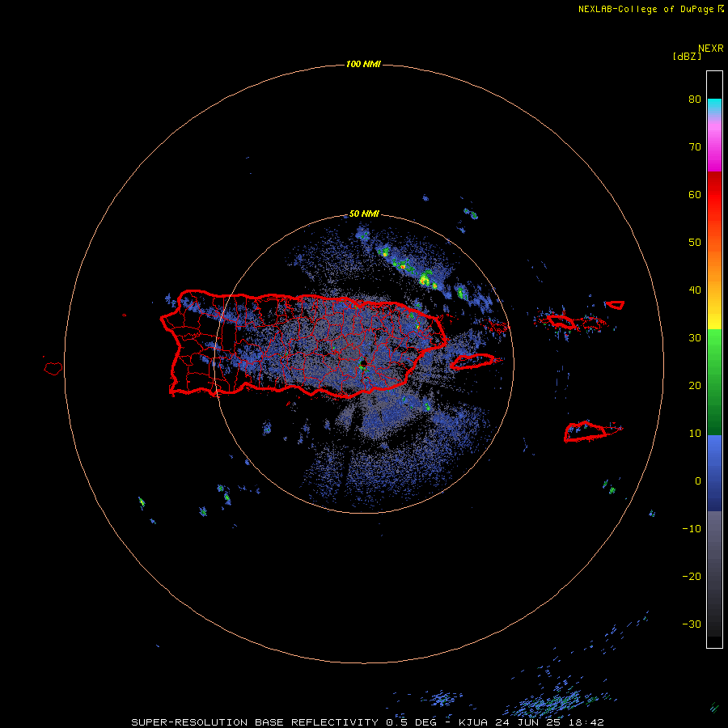Click the strongest yellow-red storm cell northeast of Puerto Rico
This screenshot has width=728, height=728.
tap(425, 280)
